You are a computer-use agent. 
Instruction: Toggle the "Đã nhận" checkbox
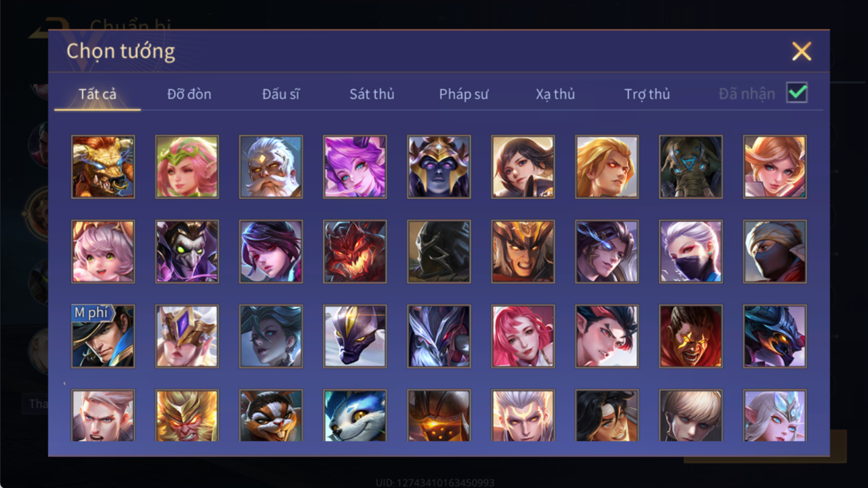click(x=797, y=94)
